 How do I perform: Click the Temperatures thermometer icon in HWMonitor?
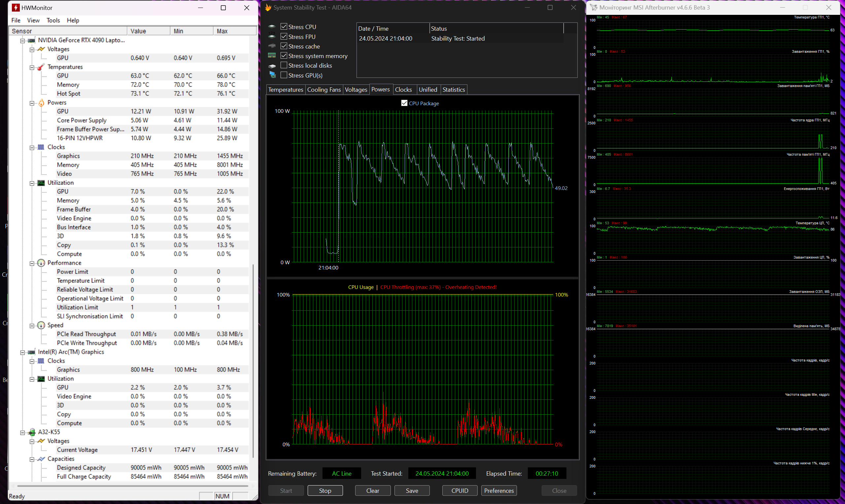coord(41,67)
